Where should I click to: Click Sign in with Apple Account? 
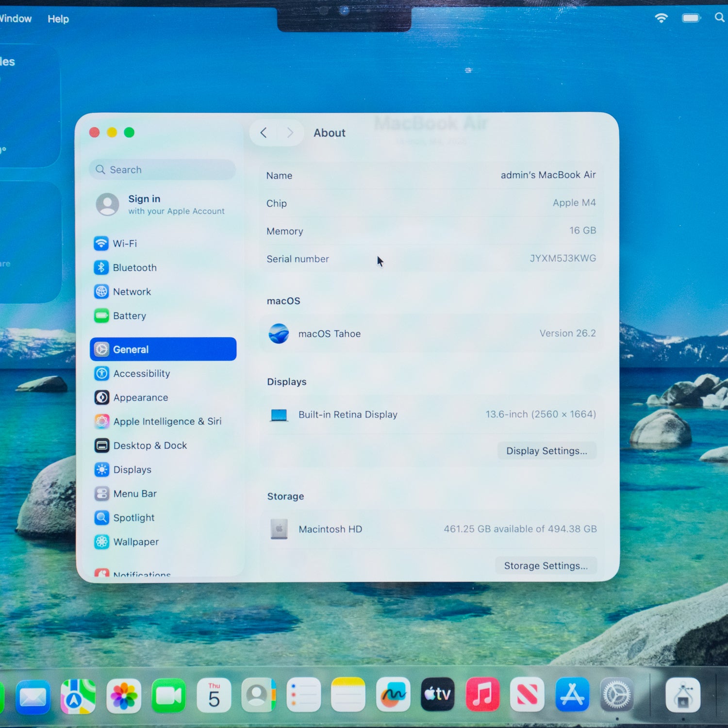click(160, 204)
